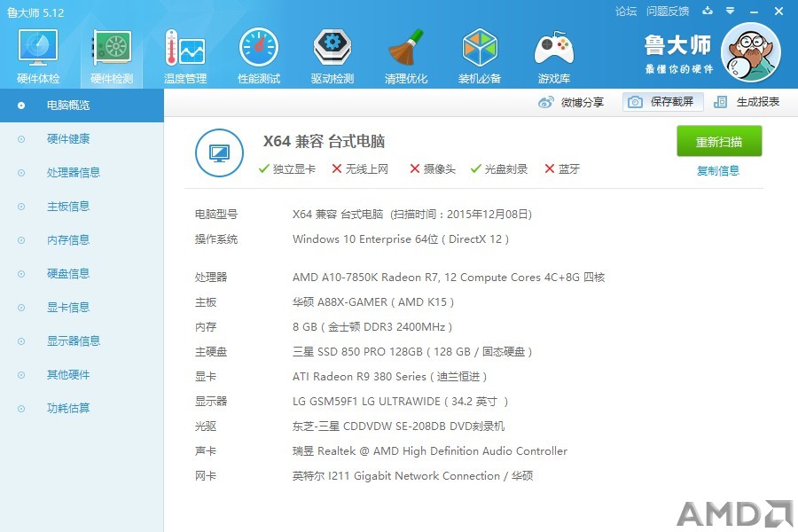Click the 蓝牙 status item
The height and width of the screenshot is (532, 798).
562,169
